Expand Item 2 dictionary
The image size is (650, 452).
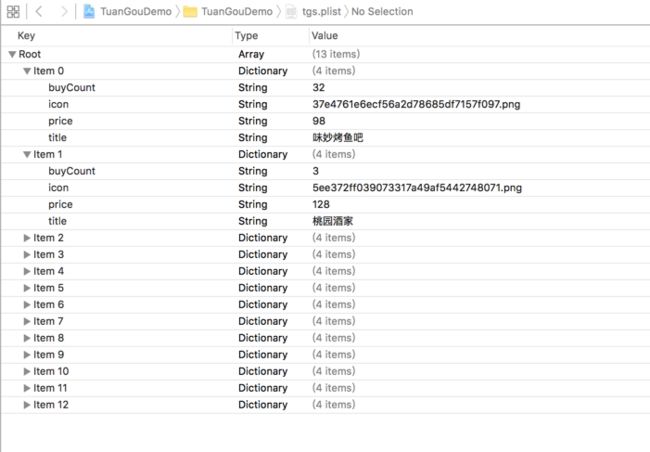pyautogui.click(x=27, y=238)
